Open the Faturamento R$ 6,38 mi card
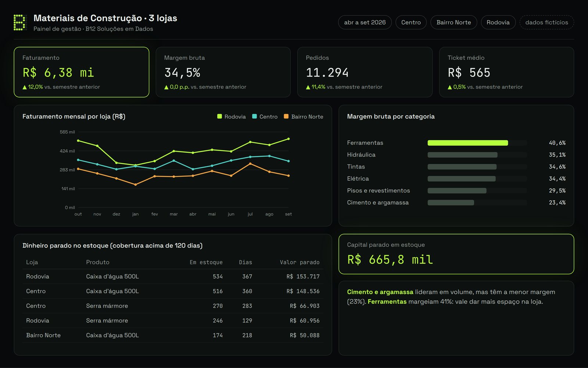The image size is (588, 368). tap(82, 72)
